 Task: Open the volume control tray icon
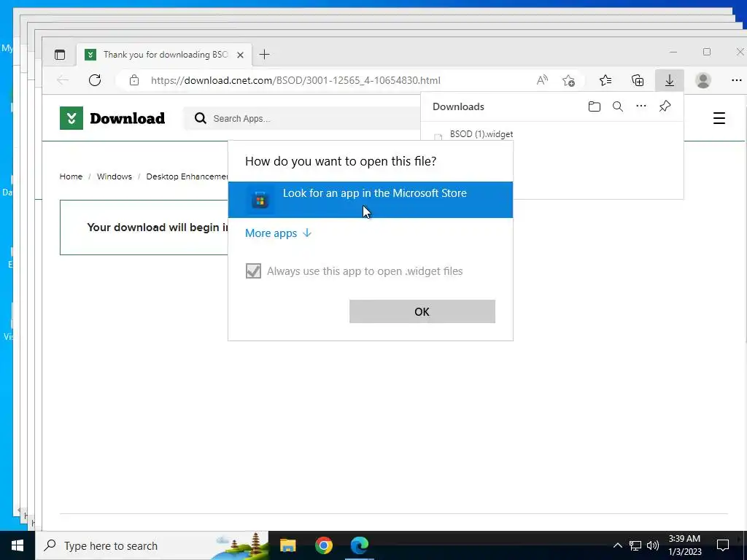click(653, 545)
